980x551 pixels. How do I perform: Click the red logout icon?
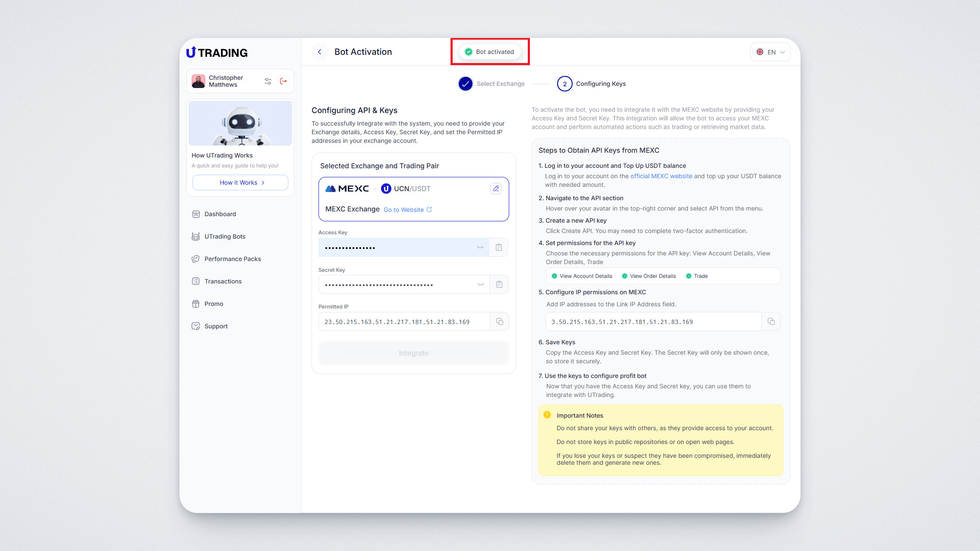click(284, 81)
